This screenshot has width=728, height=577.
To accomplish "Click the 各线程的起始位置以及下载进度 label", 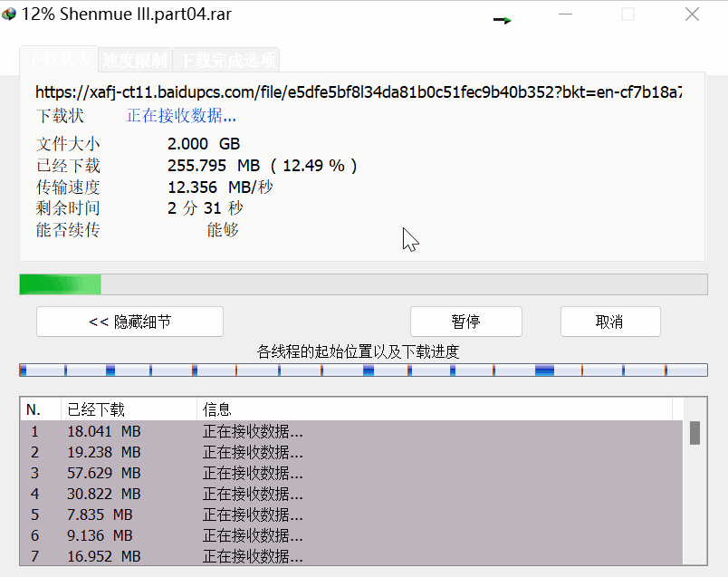I will click(x=358, y=351).
